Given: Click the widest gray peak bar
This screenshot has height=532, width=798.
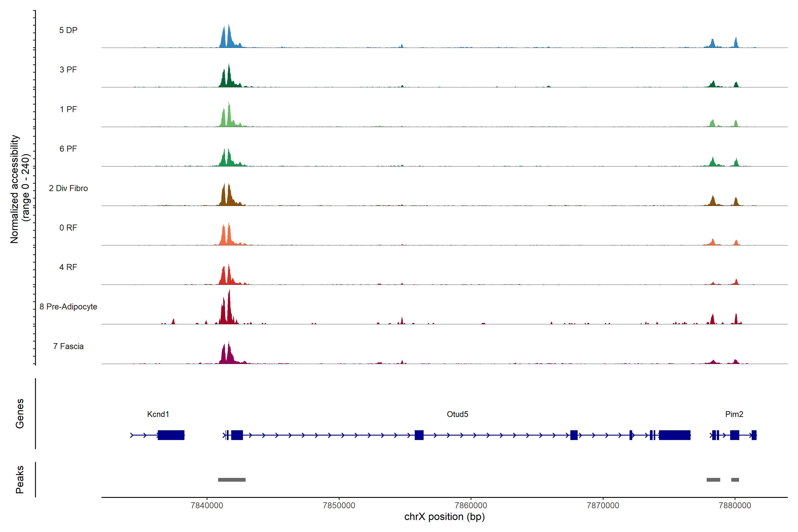Looking at the screenshot, I should pyautogui.click(x=232, y=479).
